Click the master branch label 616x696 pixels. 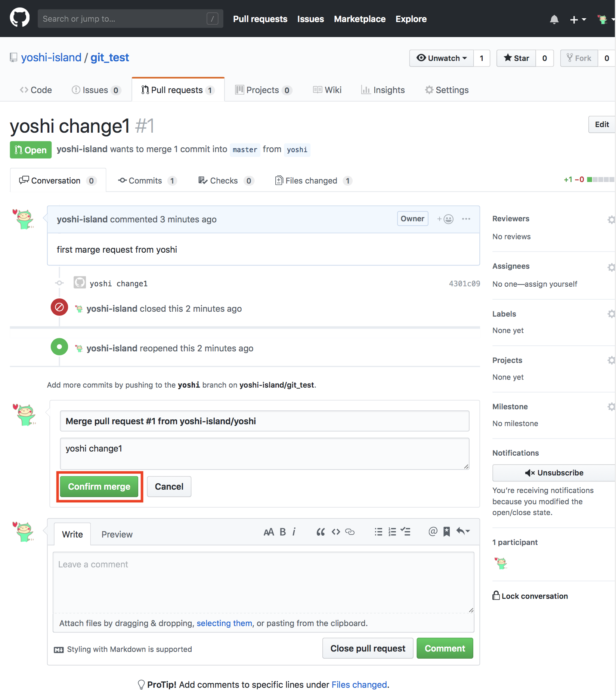(245, 150)
